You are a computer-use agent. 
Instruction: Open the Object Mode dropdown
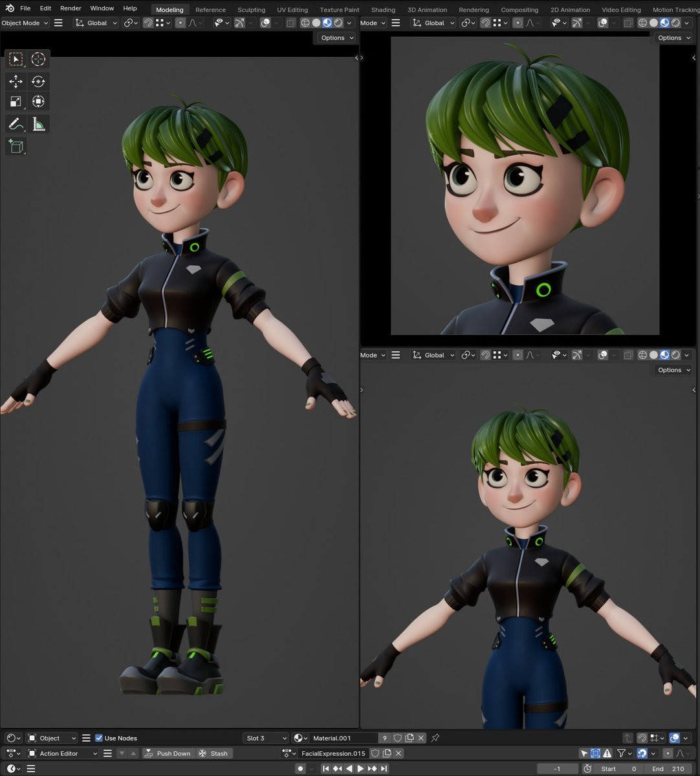click(25, 23)
